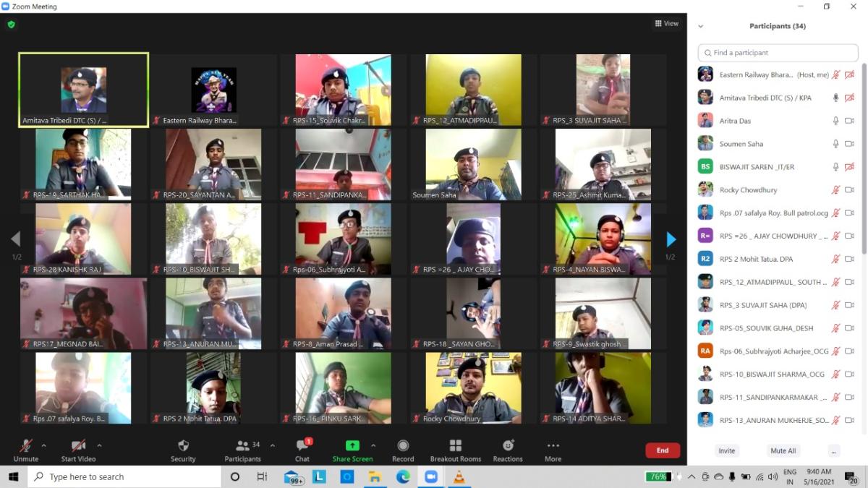Screen dimensions: 868x488
Task: Expand audio options arrow beside Unmute
Action: click(43, 445)
